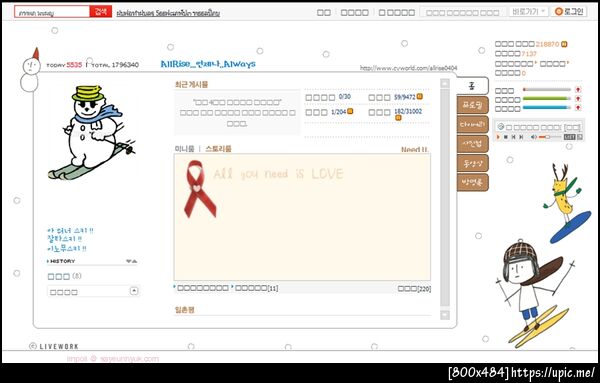Open the underlined link beside the search button

click(168, 14)
